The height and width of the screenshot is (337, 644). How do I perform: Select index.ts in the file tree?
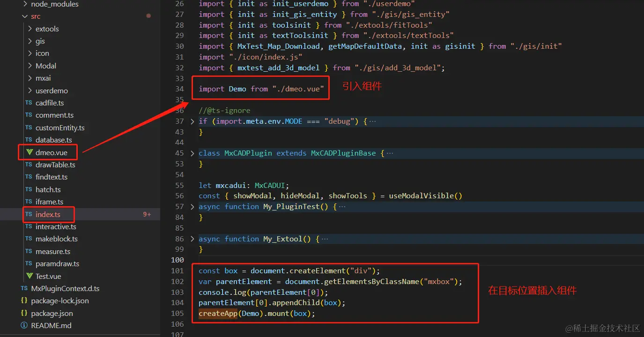tap(48, 215)
